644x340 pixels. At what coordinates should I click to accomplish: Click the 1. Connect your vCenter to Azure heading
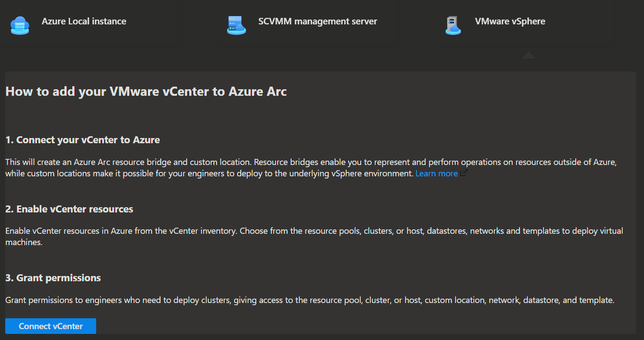click(x=83, y=140)
